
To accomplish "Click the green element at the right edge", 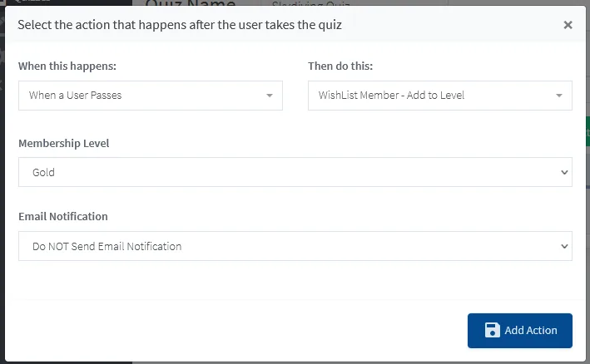I will coord(588,131).
